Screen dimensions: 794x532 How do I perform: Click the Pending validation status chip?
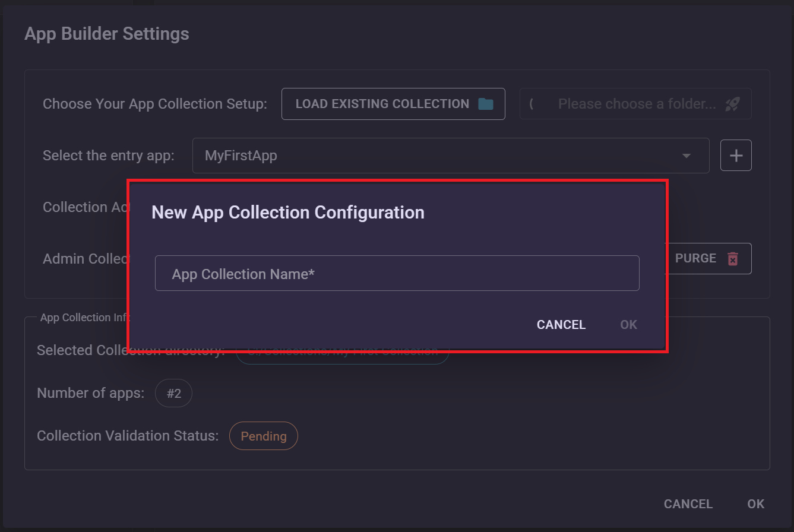coord(263,435)
